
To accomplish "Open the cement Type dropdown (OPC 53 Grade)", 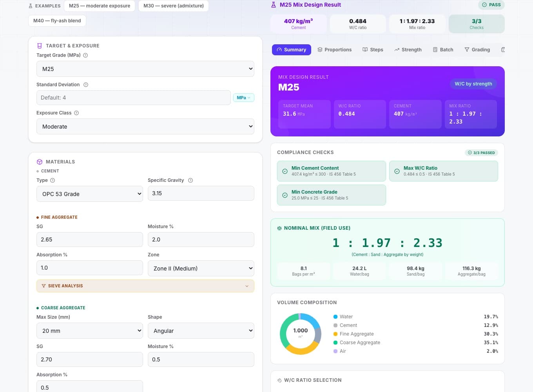I will [x=90, y=194].
